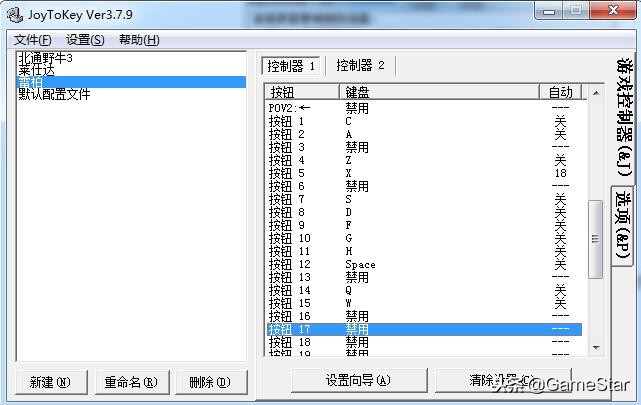Click the JoyToKey title bar app icon
Viewport: 641px width, 405px height.
click(x=15, y=15)
